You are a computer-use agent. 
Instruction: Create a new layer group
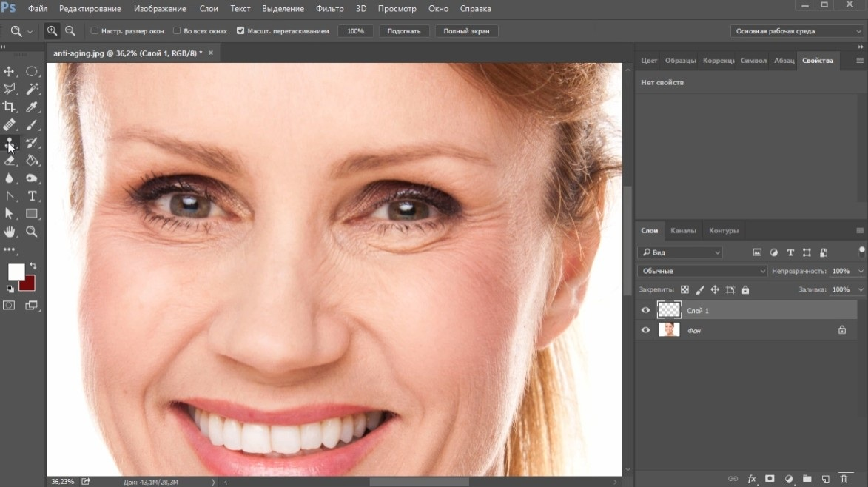[807, 479]
